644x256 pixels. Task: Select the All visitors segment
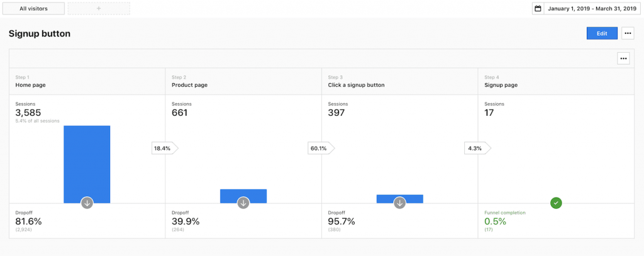tap(33, 9)
